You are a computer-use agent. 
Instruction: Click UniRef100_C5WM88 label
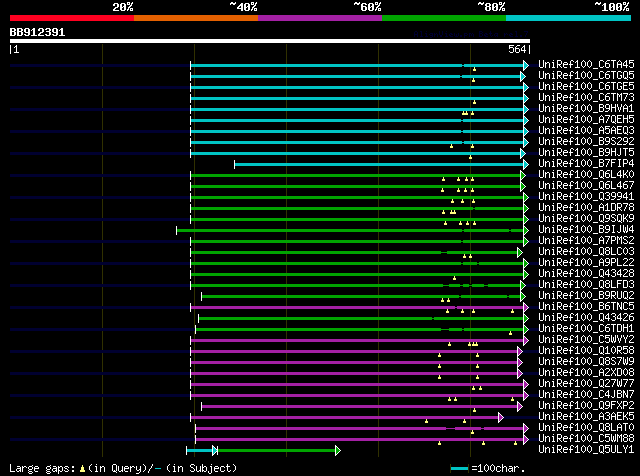[x=586, y=439]
